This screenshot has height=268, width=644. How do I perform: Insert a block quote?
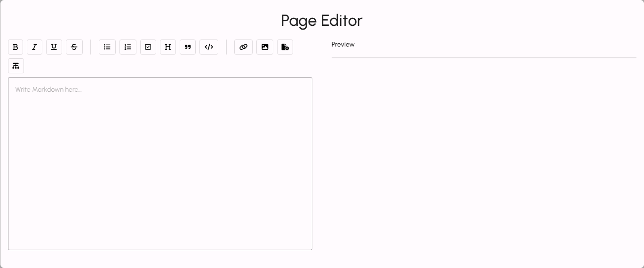(x=188, y=47)
